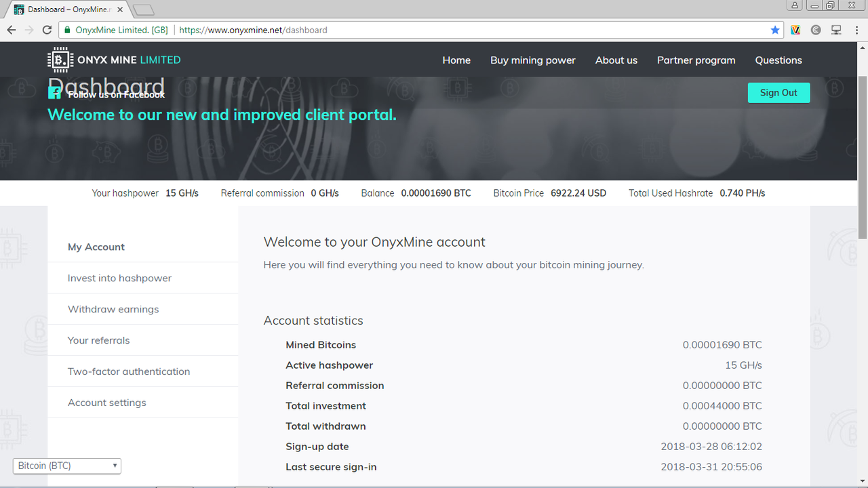
Task: Click the Mined Bitcoins row label
Action: (321, 344)
